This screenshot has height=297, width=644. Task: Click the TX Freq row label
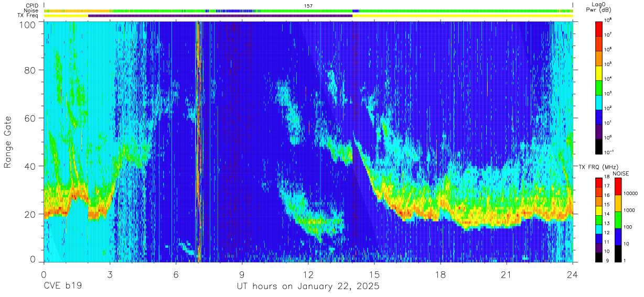27,15
